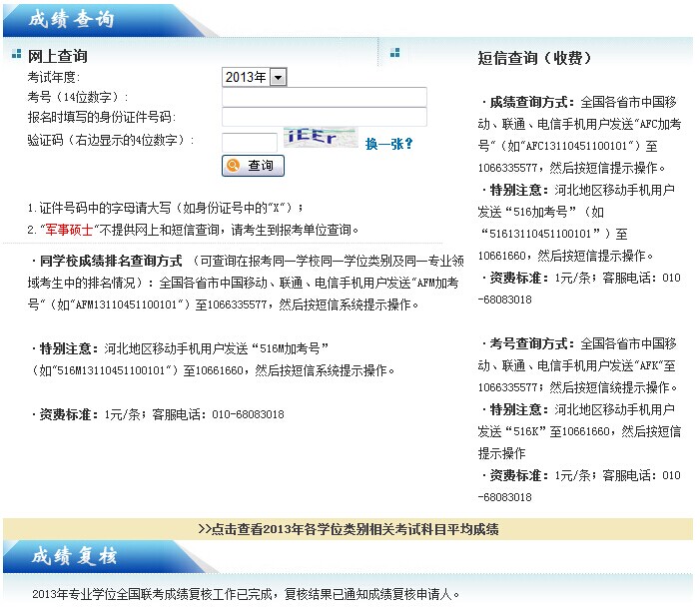Click the 短信查询（收费） heading
The image size is (700, 613).
tap(540, 58)
